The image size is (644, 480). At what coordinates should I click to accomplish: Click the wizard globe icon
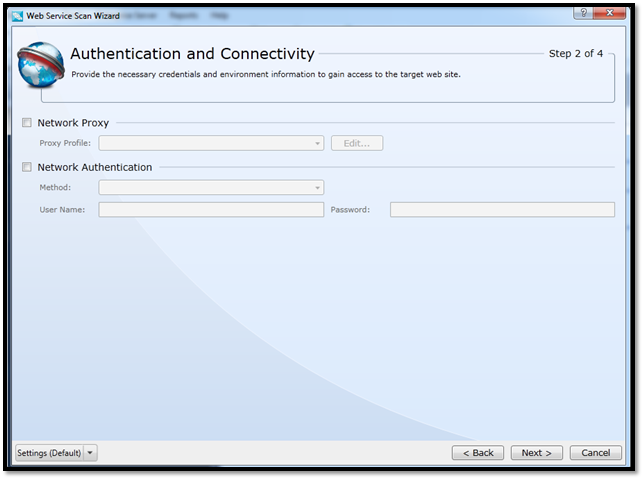tap(40, 66)
